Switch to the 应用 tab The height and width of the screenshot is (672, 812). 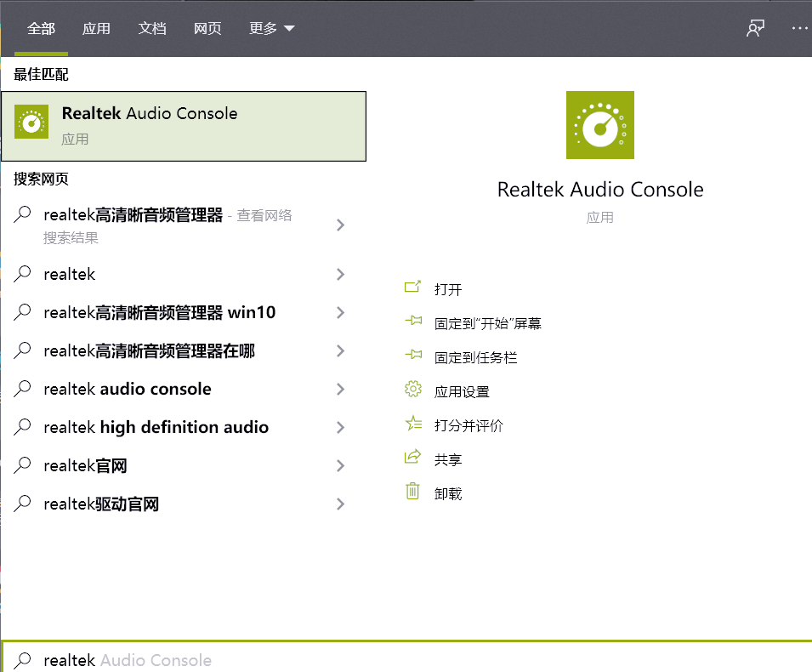point(96,28)
